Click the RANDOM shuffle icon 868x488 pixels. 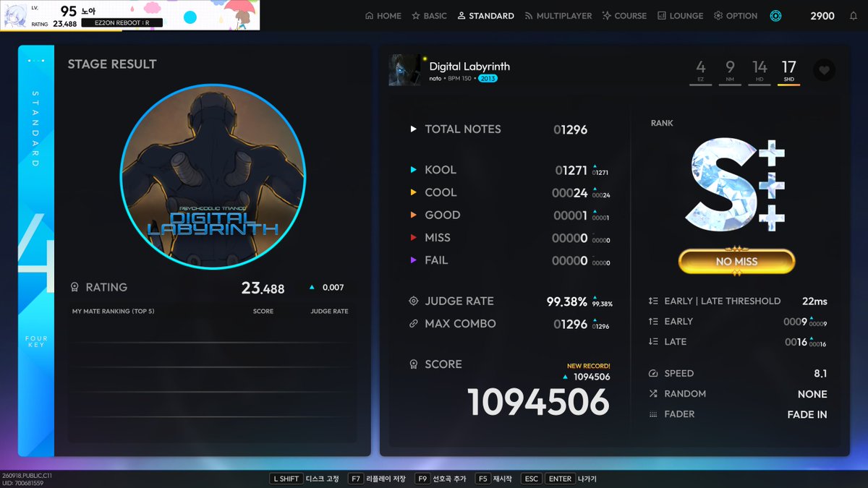pos(653,394)
